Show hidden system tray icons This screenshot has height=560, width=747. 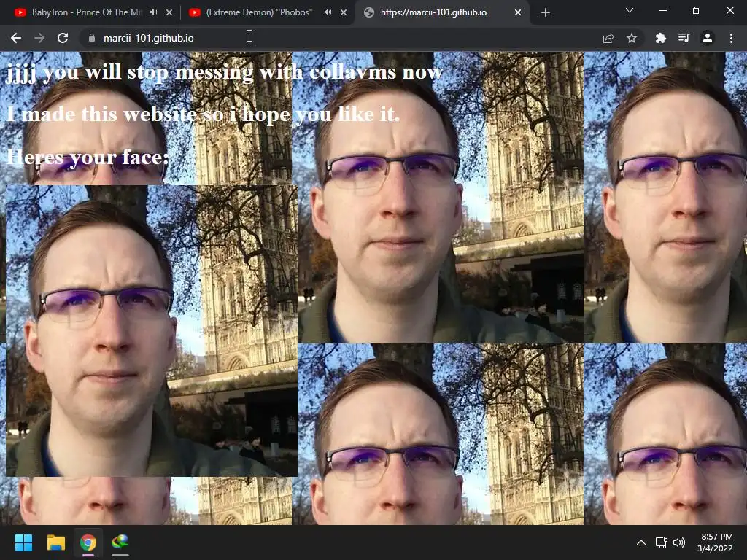point(641,542)
